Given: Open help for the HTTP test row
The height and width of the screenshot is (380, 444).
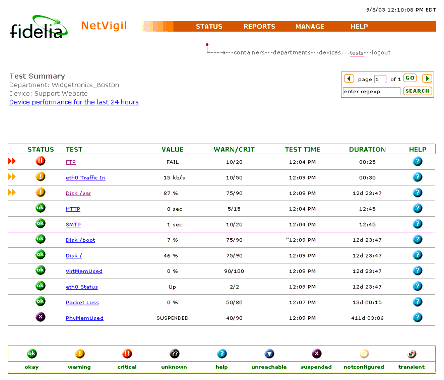Looking at the screenshot, I should [417, 208].
